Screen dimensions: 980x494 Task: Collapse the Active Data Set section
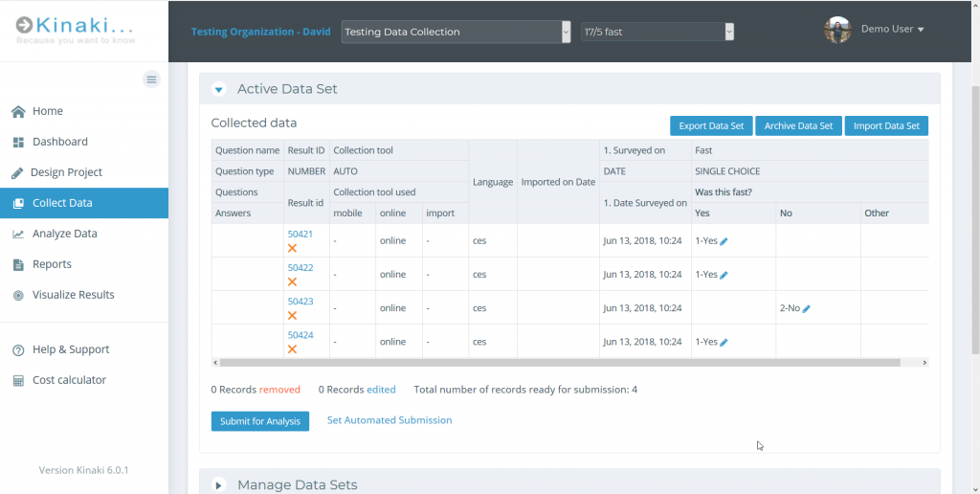219,89
